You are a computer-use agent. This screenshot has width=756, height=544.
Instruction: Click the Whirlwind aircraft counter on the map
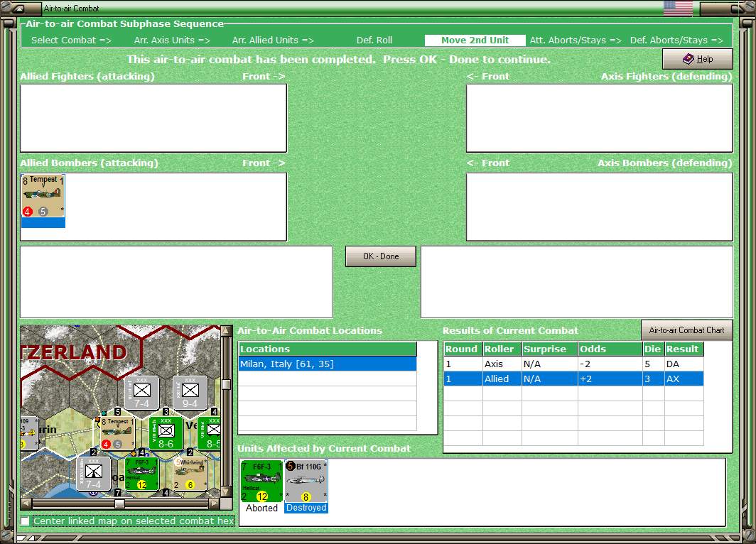(190, 474)
